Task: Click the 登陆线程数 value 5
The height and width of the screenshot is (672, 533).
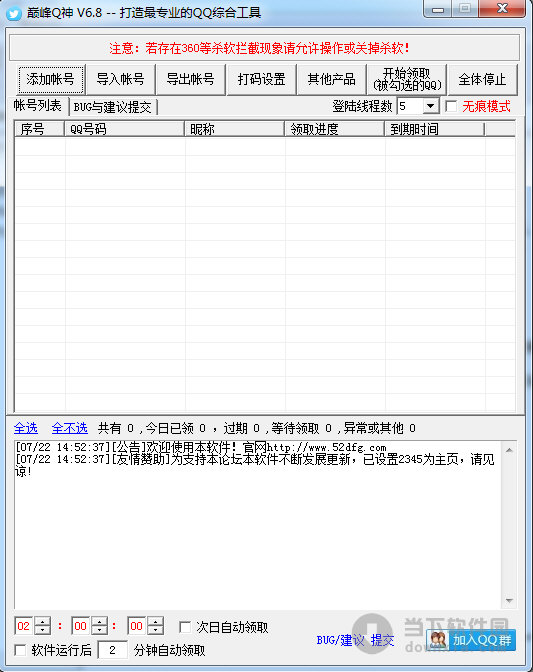Action: tap(410, 106)
